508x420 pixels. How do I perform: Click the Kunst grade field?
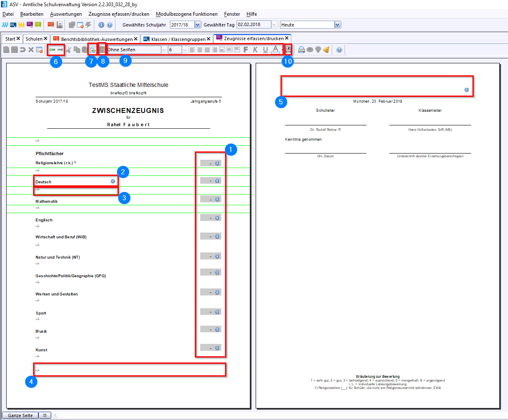tap(211, 348)
